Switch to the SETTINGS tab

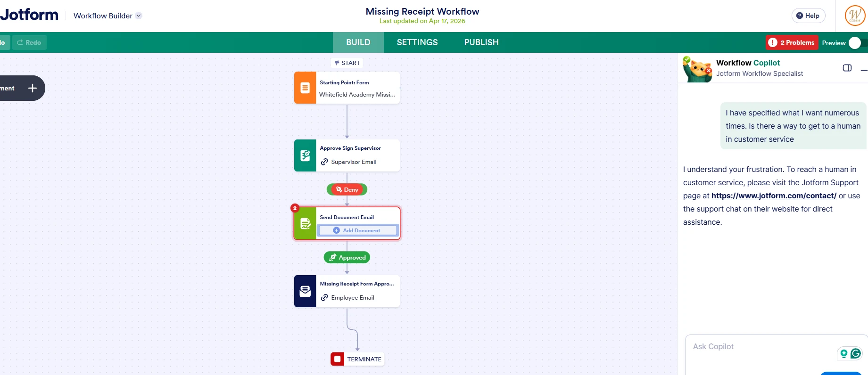point(417,42)
